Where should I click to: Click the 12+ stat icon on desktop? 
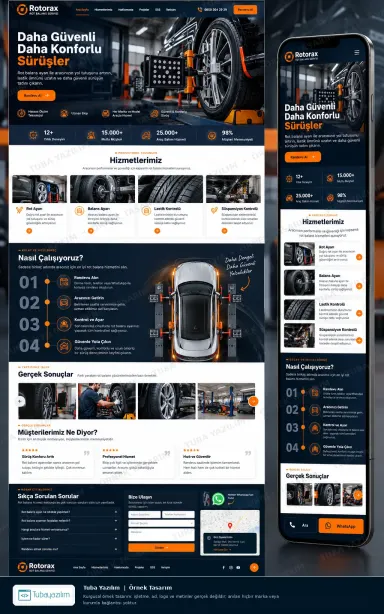point(33,135)
